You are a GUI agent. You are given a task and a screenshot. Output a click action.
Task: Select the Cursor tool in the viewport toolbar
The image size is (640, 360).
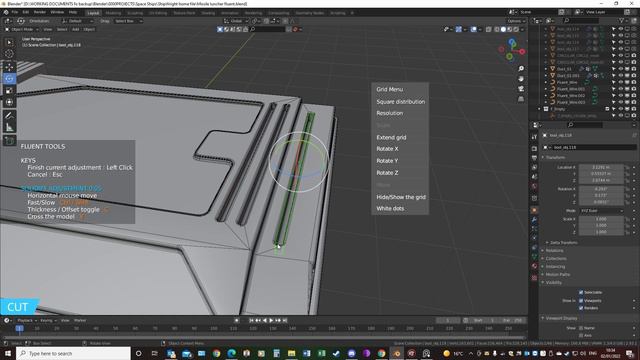(9, 53)
